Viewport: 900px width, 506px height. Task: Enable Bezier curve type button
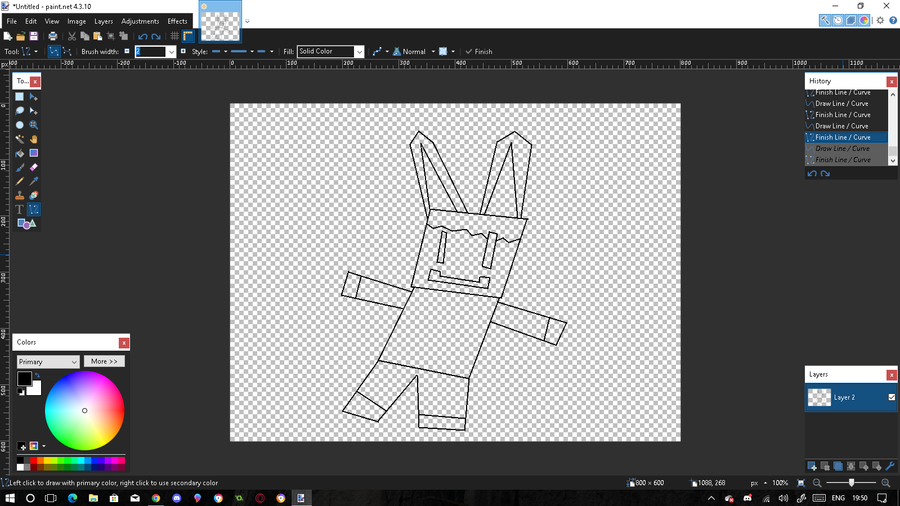click(67, 52)
